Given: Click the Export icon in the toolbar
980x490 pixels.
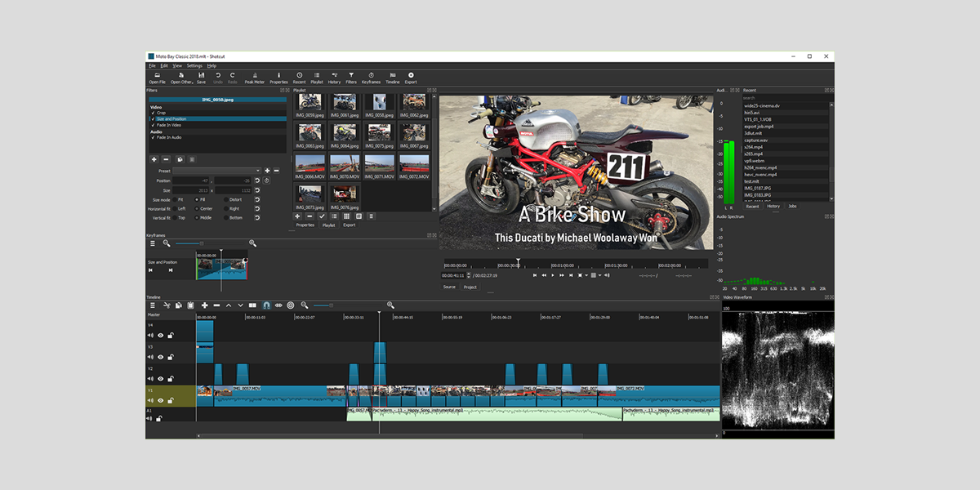Looking at the screenshot, I should tap(411, 77).
